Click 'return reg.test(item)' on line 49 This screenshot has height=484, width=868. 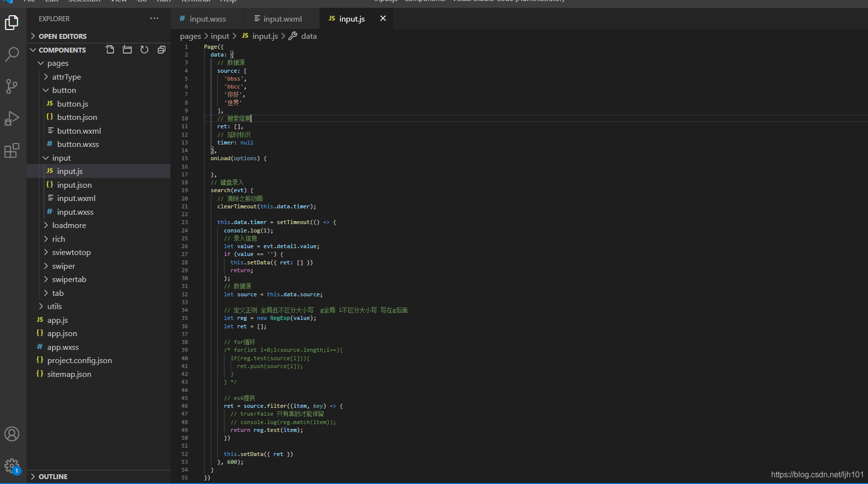tap(266, 430)
